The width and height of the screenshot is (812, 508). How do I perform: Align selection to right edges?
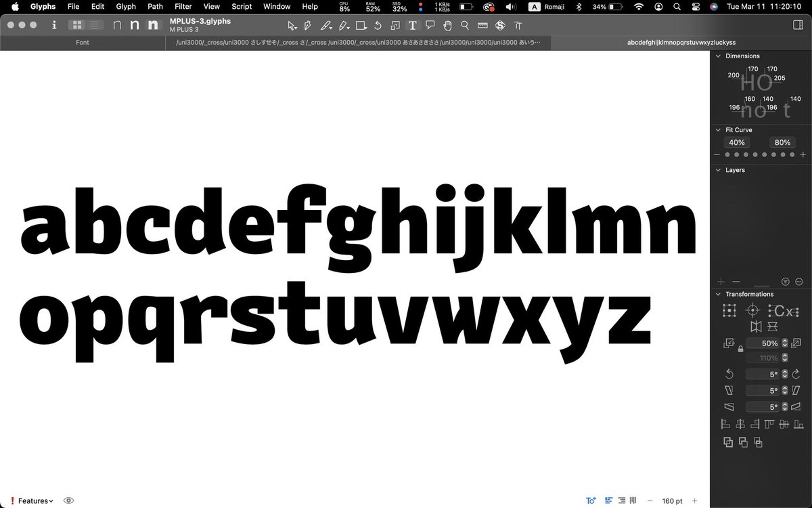pos(755,425)
